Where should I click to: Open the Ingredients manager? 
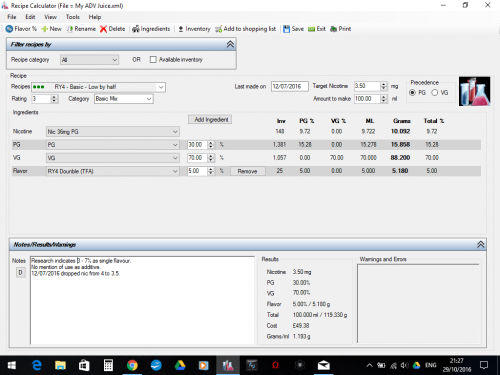click(x=151, y=29)
